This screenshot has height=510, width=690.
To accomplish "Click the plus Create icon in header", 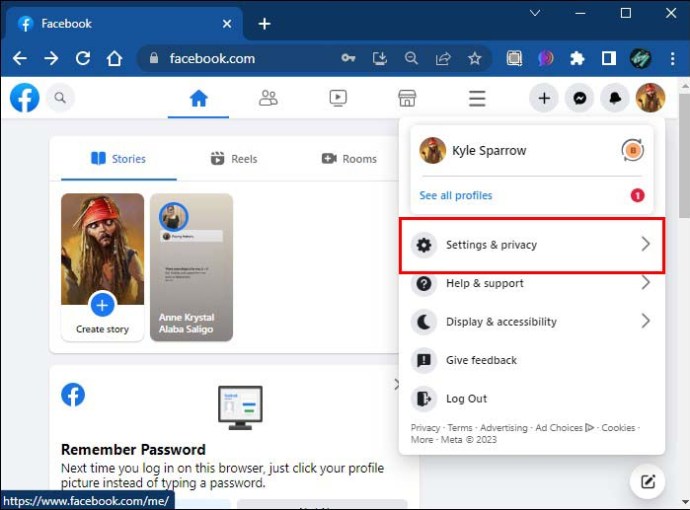I will point(544,98).
